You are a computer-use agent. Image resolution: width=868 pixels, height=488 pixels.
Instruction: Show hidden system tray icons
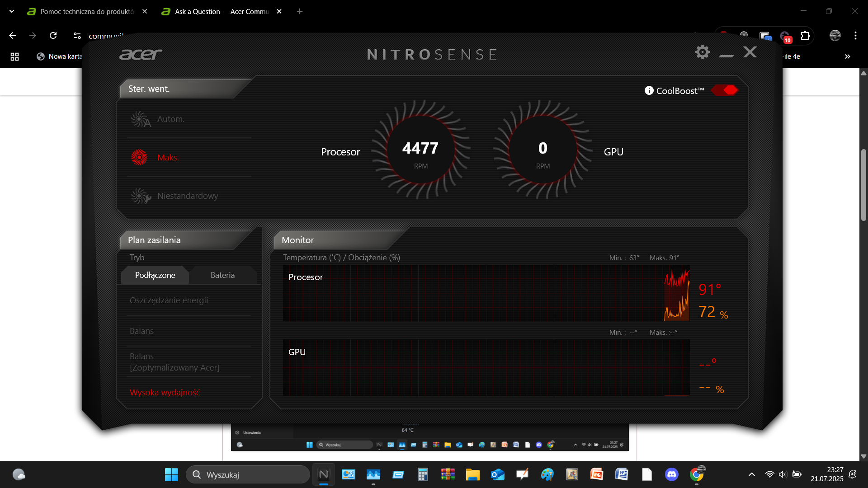click(751, 474)
